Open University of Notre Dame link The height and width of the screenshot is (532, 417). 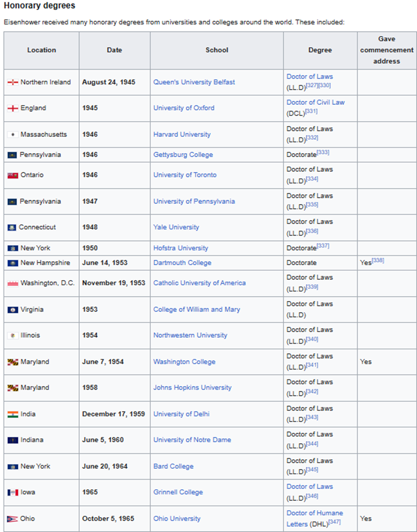[192, 440]
